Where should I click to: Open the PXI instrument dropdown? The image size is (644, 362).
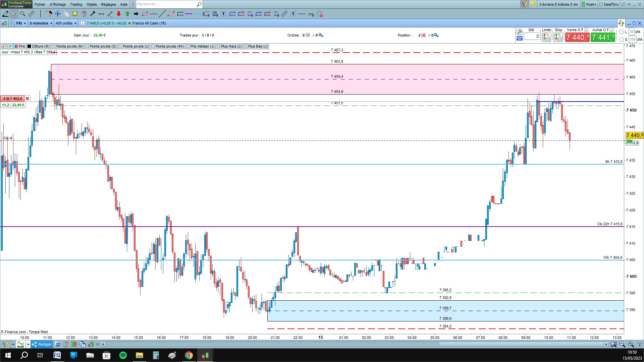pyautogui.click(x=21, y=23)
